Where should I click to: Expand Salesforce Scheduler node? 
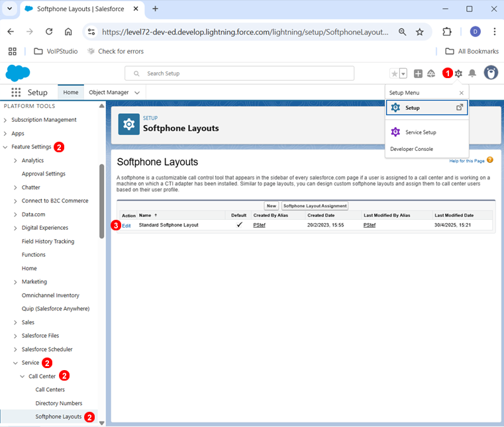15,350
